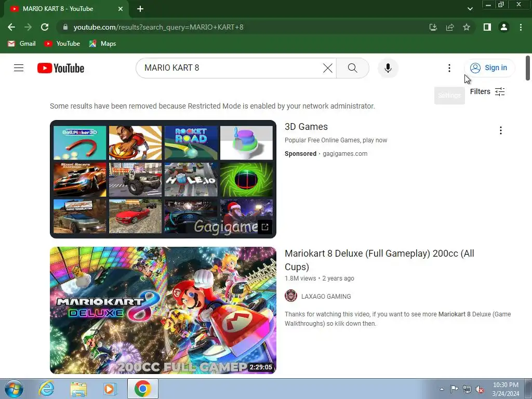Viewport: 532px width, 399px height.
Task: Launch Internet Explorer from taskbar
Action: click(46, 389)
